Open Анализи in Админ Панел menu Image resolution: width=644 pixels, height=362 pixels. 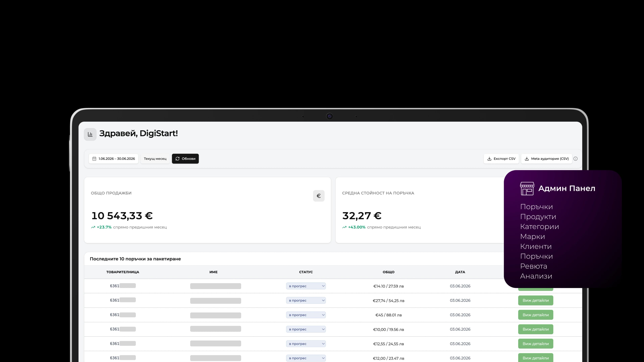pyautogui.click(x=536, y=276)
